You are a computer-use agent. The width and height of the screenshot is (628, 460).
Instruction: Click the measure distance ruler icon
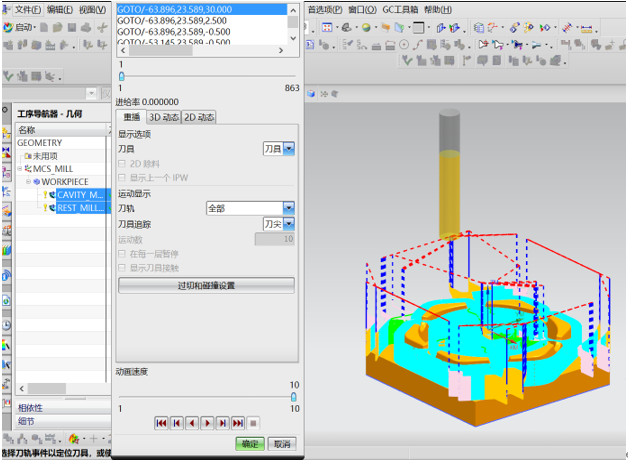pyautogui.click(x=586, y=28)
